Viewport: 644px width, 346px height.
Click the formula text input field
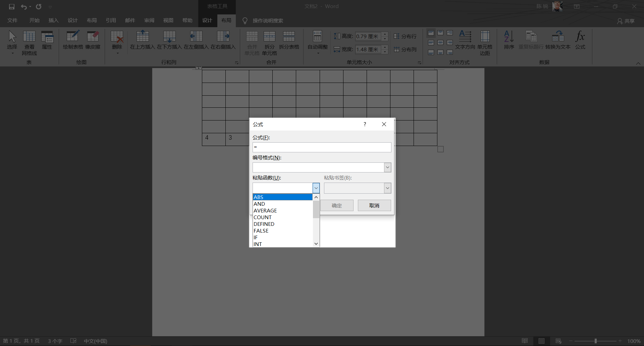point(322,147)
